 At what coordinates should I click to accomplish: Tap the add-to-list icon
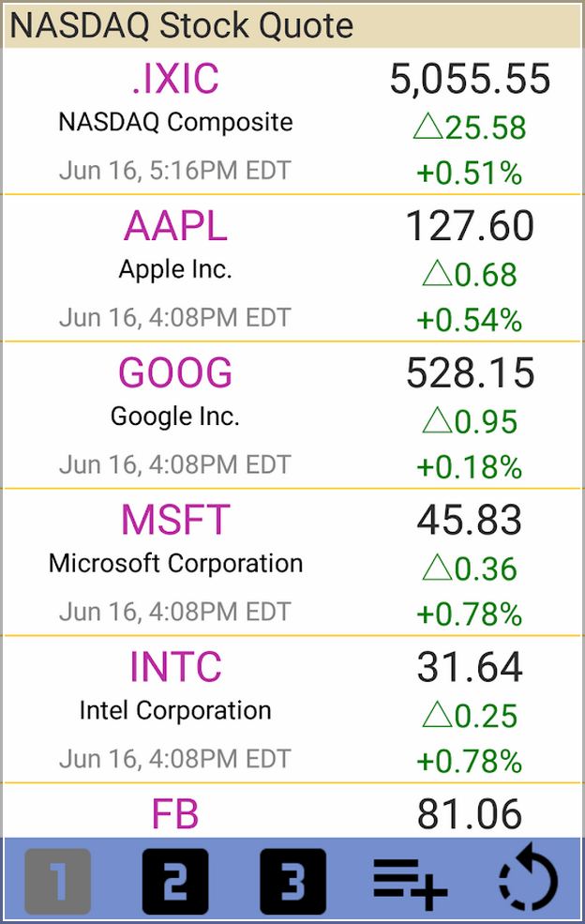[411, 882]
